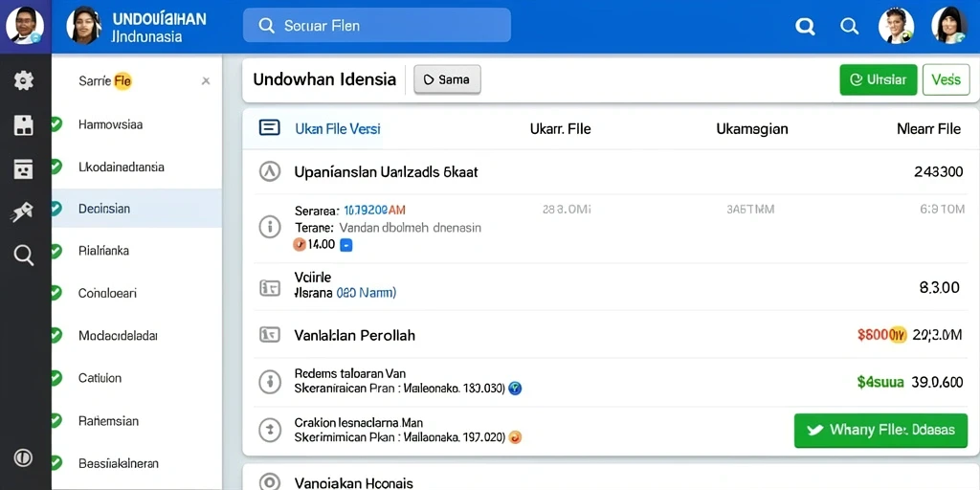The height and width of the screenshot is (490, 980).
Task: Toggle the green check beside Catiuion
Action: pyautogui.click(x=56, y=377)
